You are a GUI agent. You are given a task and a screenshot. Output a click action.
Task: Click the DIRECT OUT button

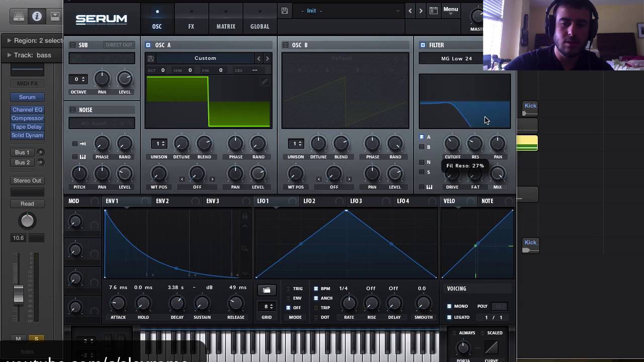pyautogui.click(x=119, y=45)
